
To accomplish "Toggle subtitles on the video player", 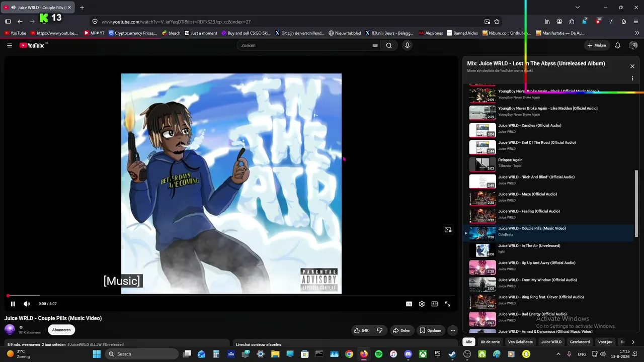I will (x=409, y=304).
